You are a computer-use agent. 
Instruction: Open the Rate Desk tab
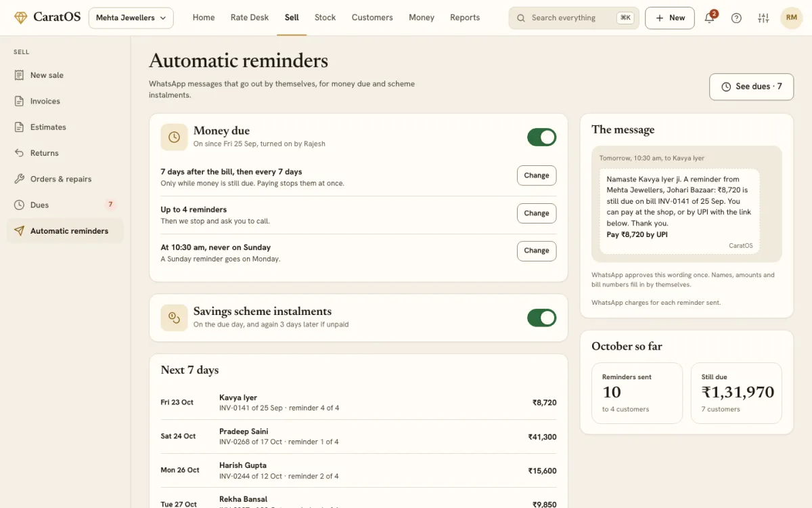250,18
